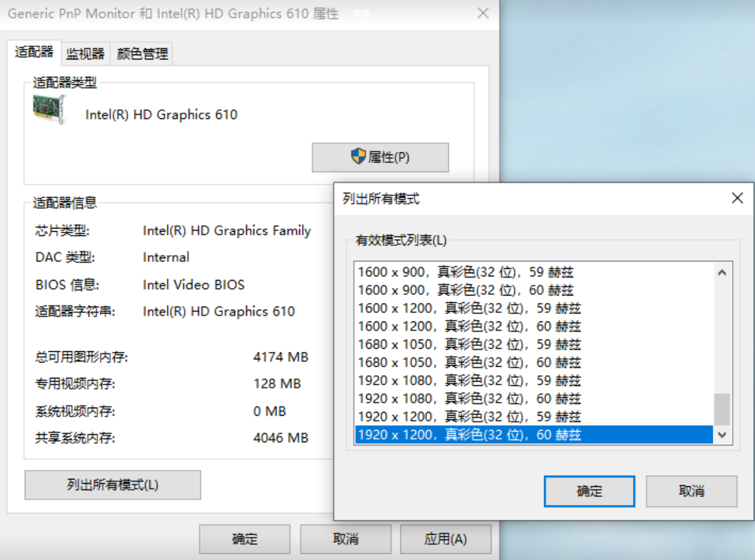Click 应用(A) in the properties window

445,539
